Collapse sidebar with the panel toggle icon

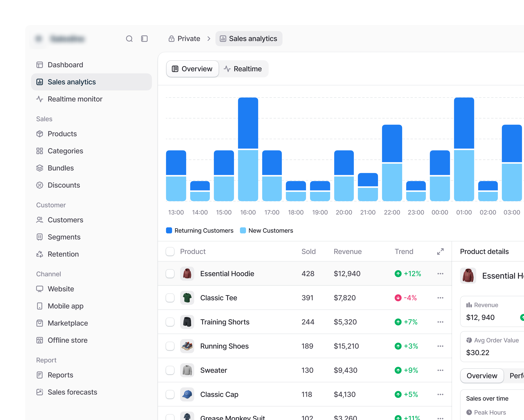tap(144, 39)
